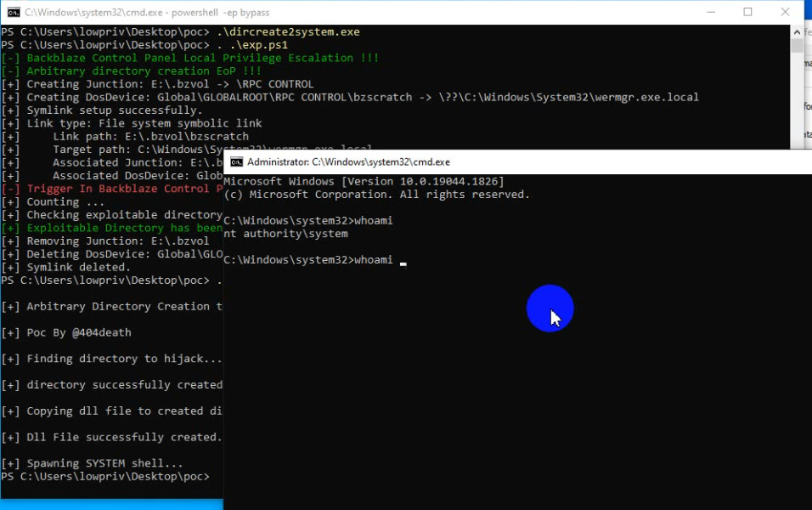812x510 pixels.
Task: Click 'Link type: File system symbolic link' line
Action: 132,123
